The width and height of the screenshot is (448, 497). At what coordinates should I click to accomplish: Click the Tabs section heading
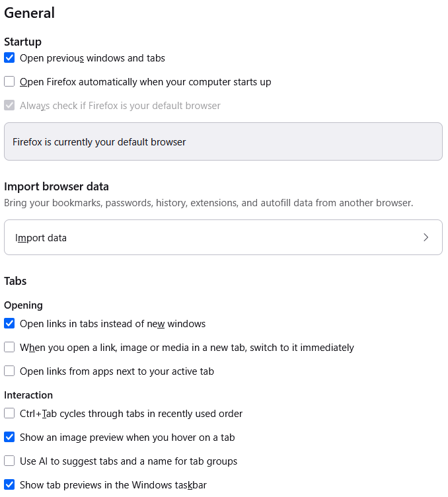click(15, 281)
